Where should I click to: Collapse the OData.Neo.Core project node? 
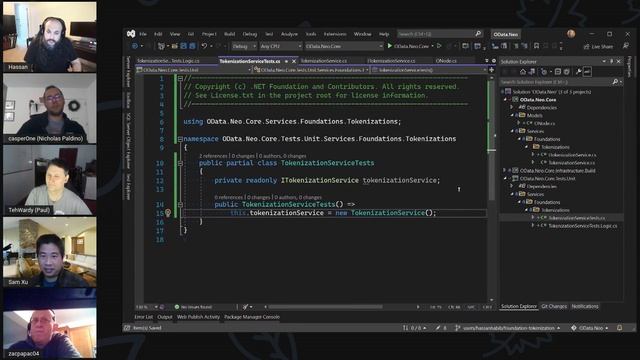point(505,100)
